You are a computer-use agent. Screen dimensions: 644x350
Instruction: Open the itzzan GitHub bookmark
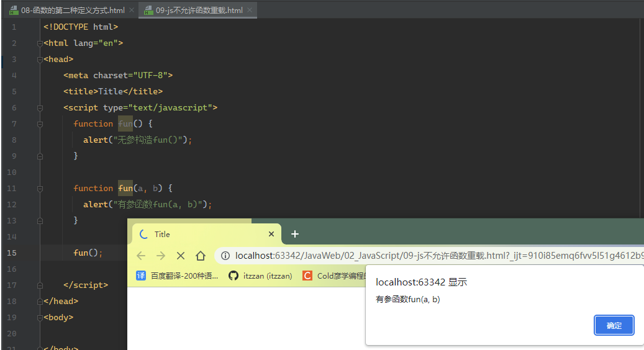(x=260, y=276)
